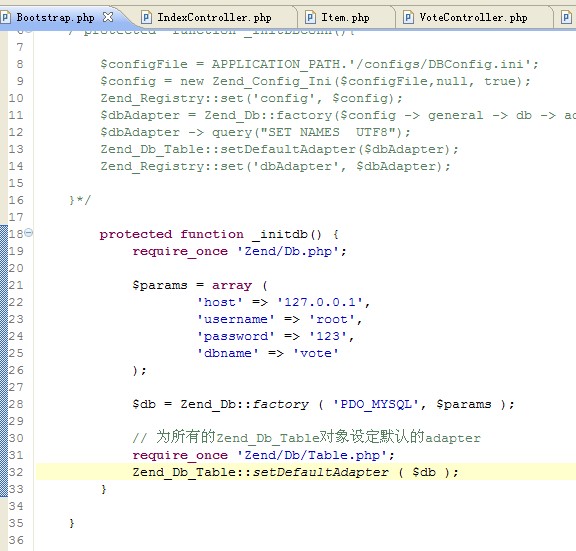Click the PHP file icon on Item.php tab
The height and width of the screenshot is (551, 576).
coord(310,17)
